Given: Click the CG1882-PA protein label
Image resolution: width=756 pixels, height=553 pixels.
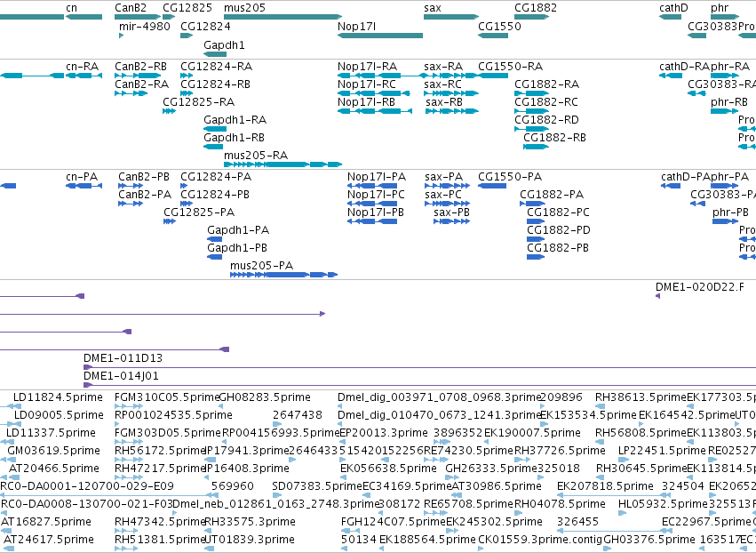Looking at the screenshot, I should coord(552,195).
